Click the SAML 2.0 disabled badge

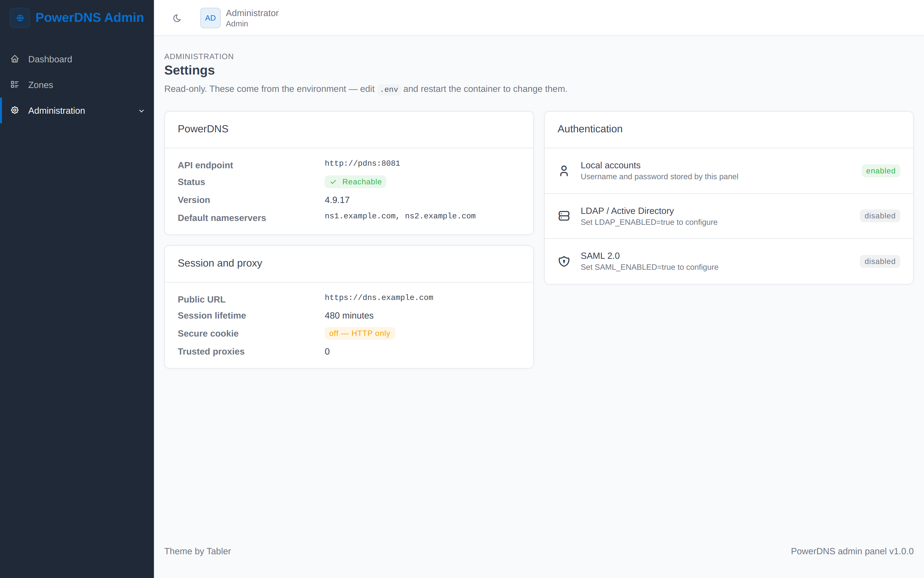click(x=880, y=261)
